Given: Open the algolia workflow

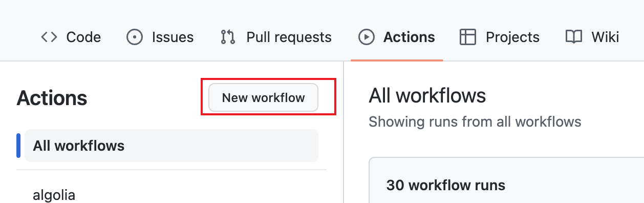Looking at the screenshot, I should pos(54,195).
